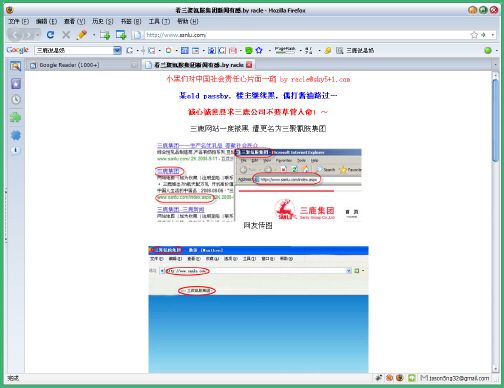Click the find-word magnifier icon beside 三鹿说是奶
The width and height of the screenshot is (504, 388).
point(339,50)
